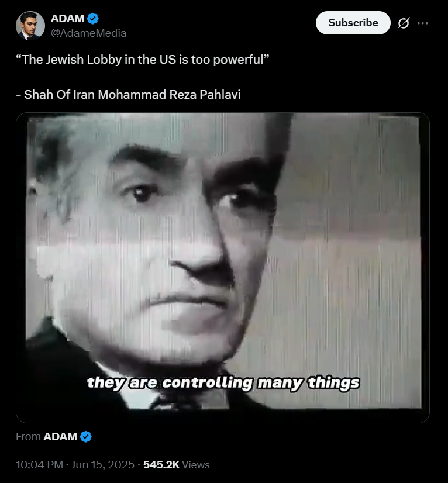The width and height of the screenshot is (448, 483).
Task: Open ADAM's profile picture avatar
Action: [30, 26]
